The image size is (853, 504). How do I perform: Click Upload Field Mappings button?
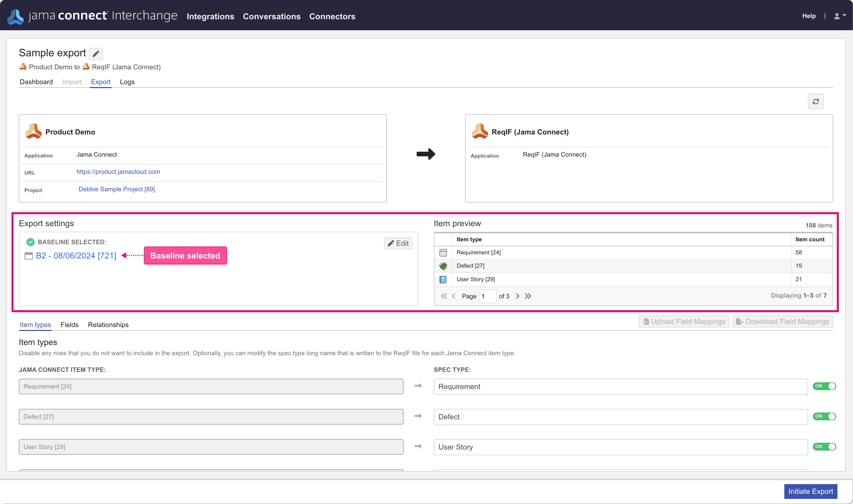(x=684, y=322)
